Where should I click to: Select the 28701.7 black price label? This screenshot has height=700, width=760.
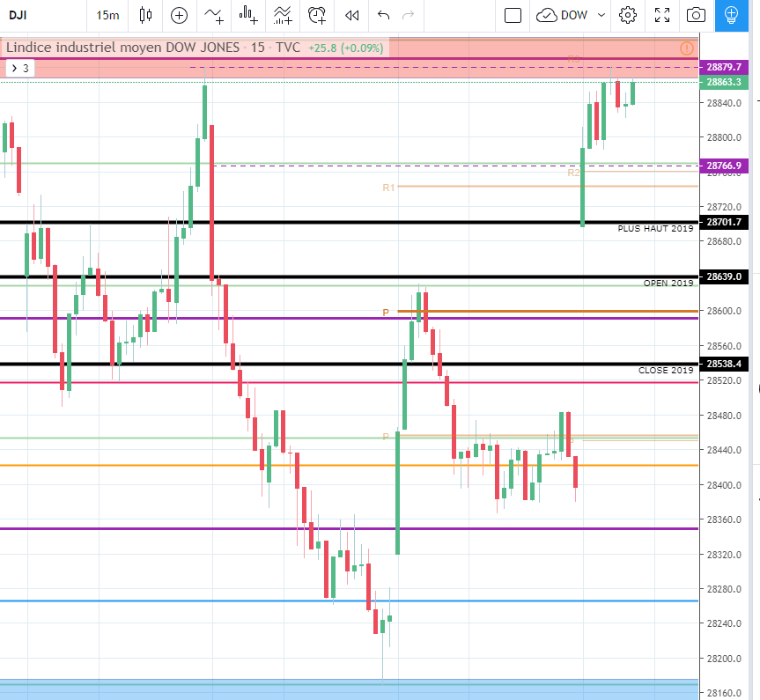[x=724, y=222]
